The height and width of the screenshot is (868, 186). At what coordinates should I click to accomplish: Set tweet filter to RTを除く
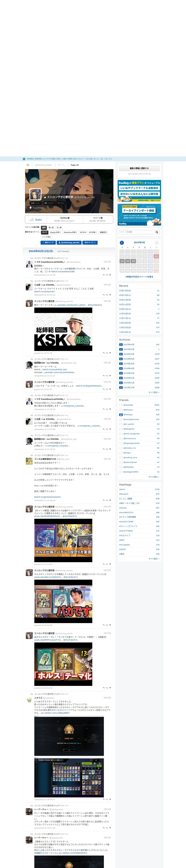point(93,232)
